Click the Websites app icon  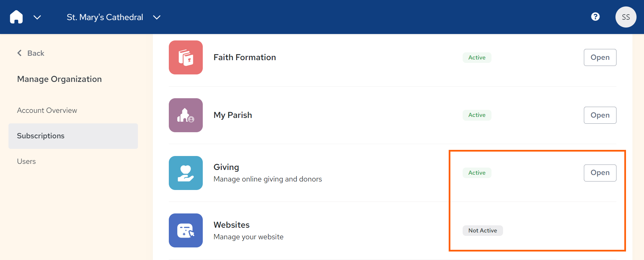(186, 230)
